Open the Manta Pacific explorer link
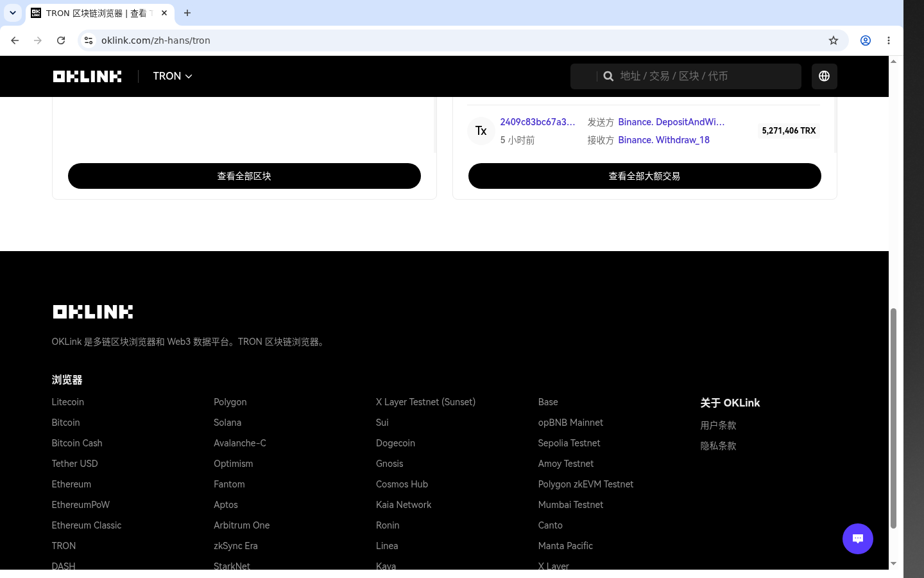The height and width of the screenshot is (578, 924). click(565, 546)
